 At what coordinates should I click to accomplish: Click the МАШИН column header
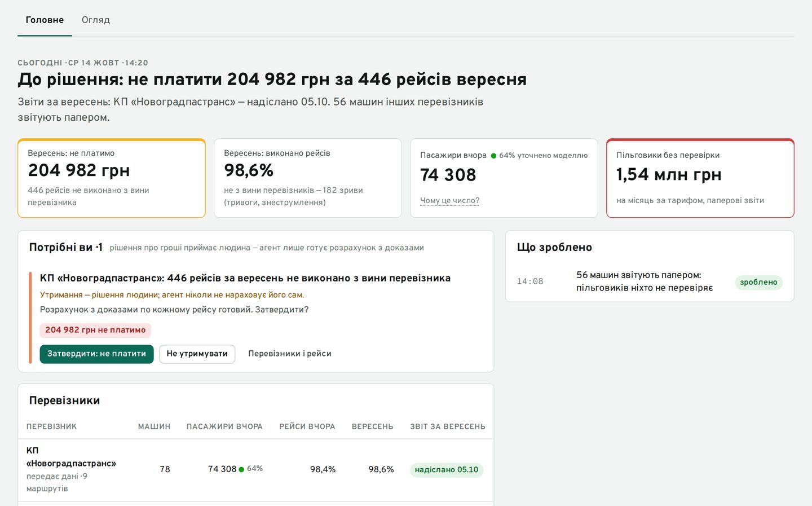pos(154,426)
